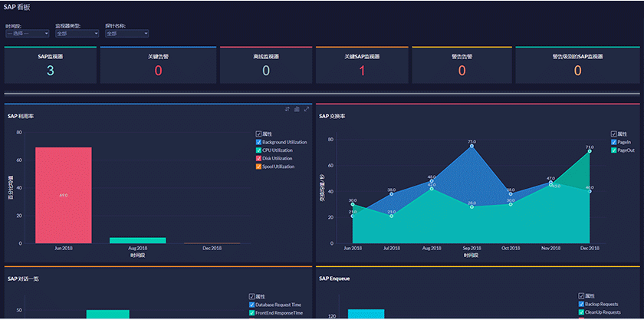Uncheck Background Utilization in the legend
Viewport: 644px width, 320px height.
[258, 142]
